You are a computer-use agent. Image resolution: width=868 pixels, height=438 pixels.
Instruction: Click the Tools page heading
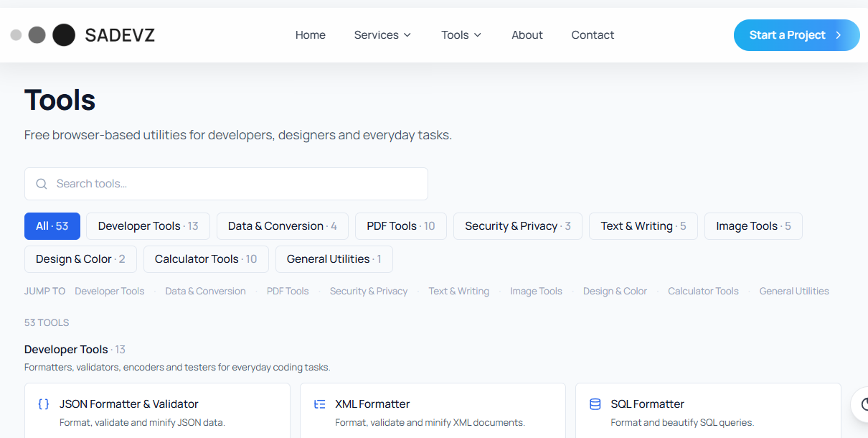pos(60,100)
